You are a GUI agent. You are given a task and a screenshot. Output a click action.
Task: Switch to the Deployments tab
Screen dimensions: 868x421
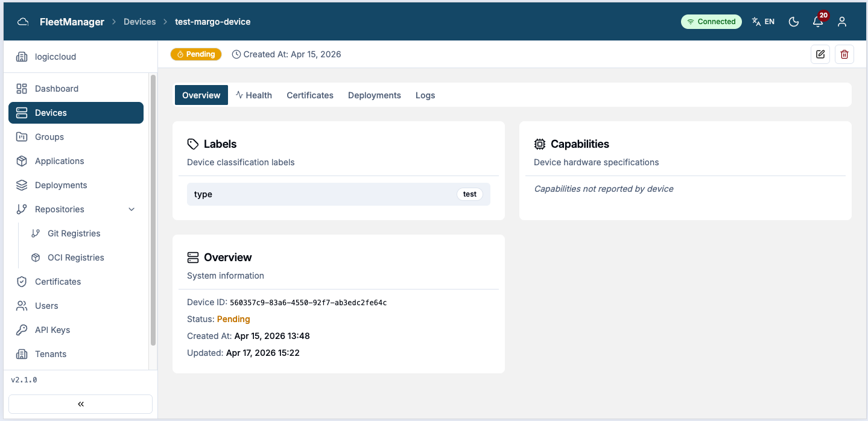(375, 95)
